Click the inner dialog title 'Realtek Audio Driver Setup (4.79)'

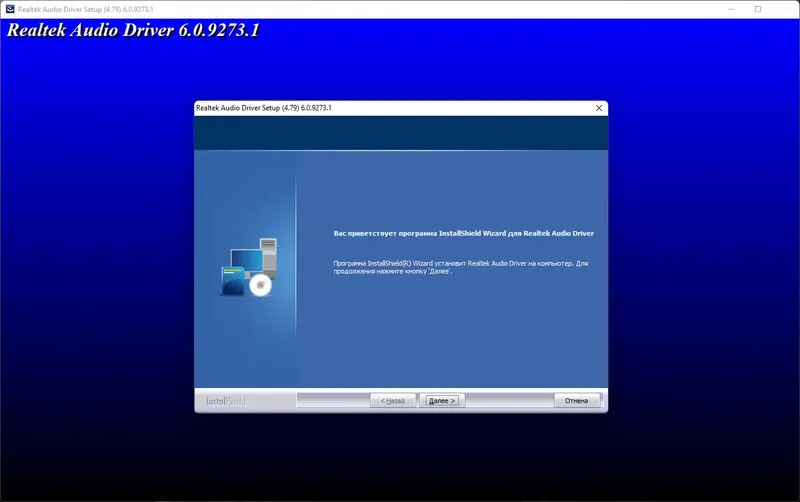[x=264, y=108]
